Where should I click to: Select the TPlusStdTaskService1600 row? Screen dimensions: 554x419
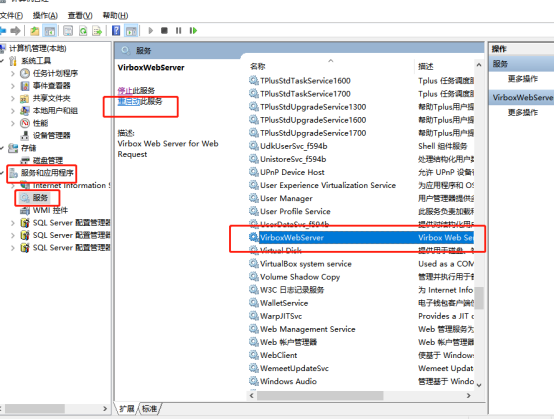point(361,81)
